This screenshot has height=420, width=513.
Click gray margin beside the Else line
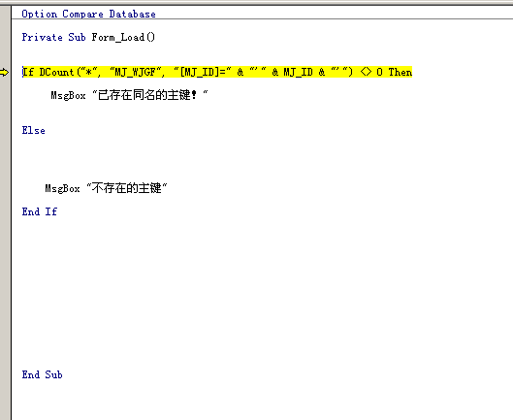pyautogui.click(x=5, y=130)
